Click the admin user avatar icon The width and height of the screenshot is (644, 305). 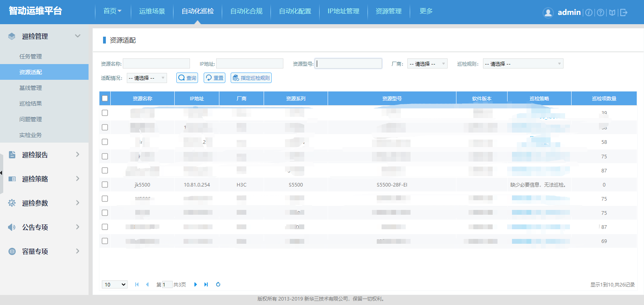click(x=548, y=12)
